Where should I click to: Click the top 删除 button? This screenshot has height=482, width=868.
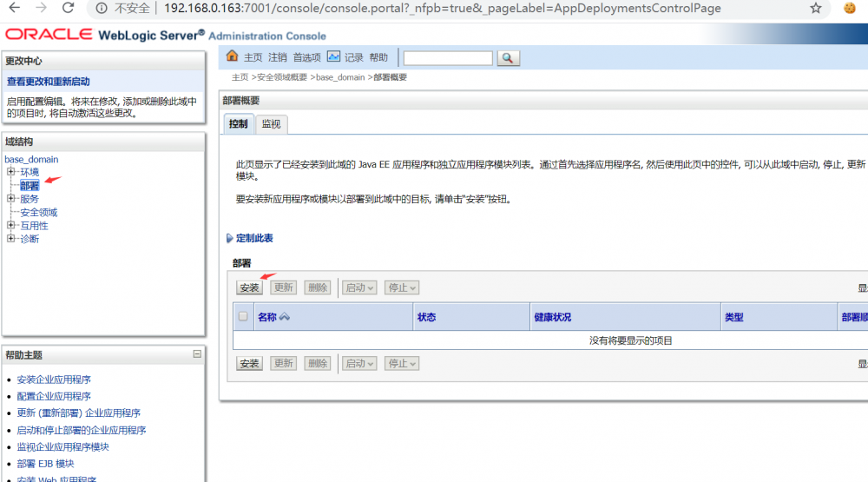317,287
